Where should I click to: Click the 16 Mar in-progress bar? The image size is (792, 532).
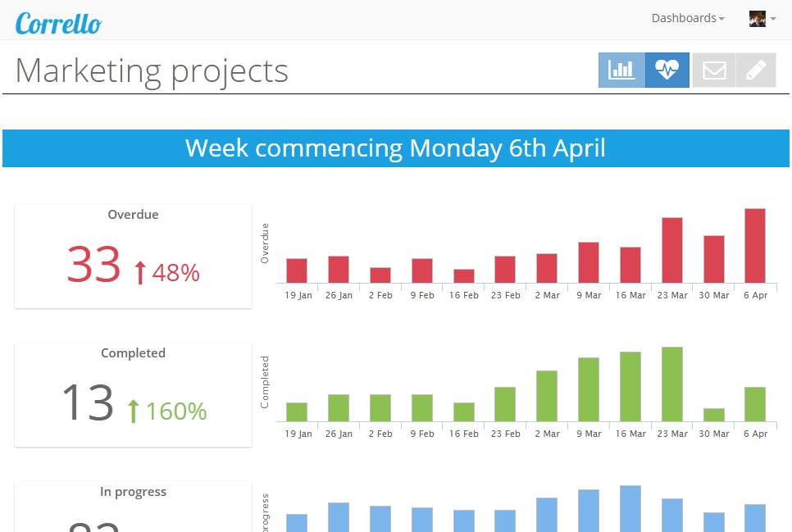630,508
